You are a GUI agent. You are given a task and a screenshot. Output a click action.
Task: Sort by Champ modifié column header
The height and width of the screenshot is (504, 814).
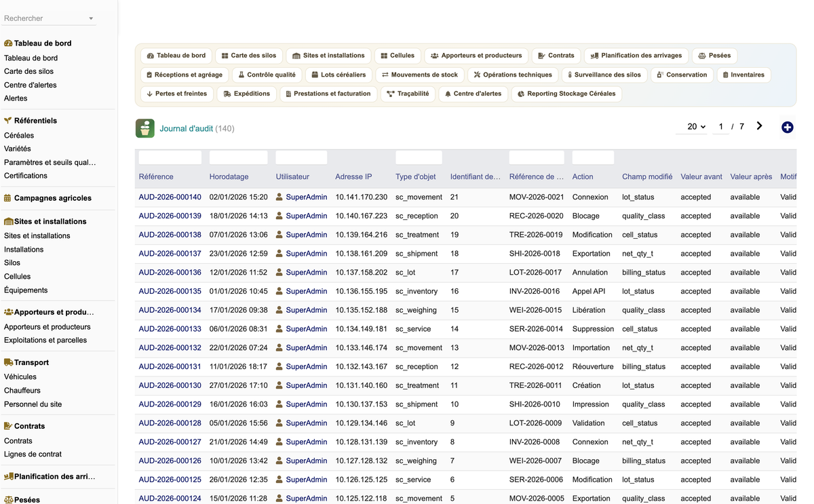point(647,176)
